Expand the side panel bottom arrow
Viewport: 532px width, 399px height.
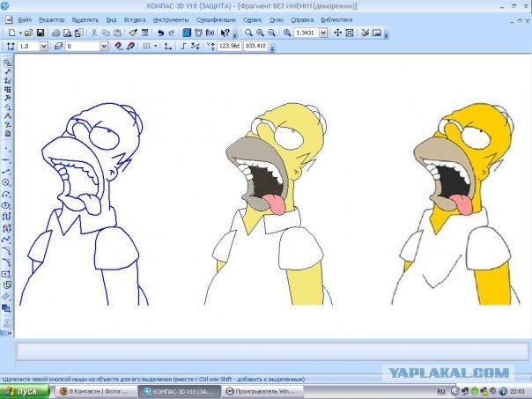click(x=10, y=334)
